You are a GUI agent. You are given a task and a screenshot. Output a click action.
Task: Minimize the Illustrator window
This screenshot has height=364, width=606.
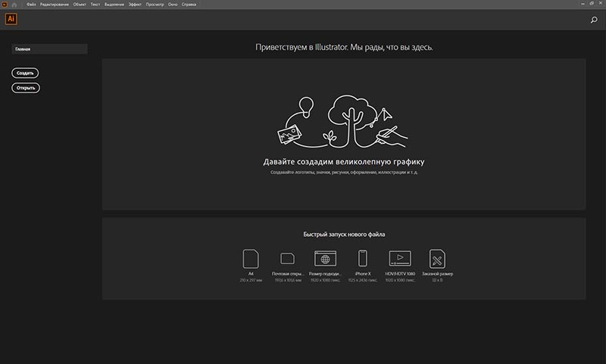coord(583,4)
